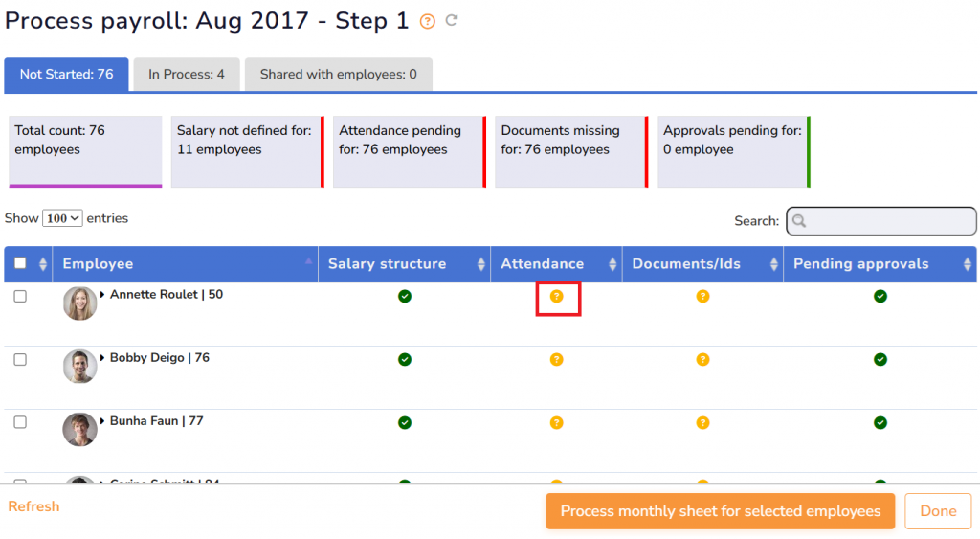Click the Salary not defined summary card
Viewport: 980px width, 539px height.
coord(246,151)
